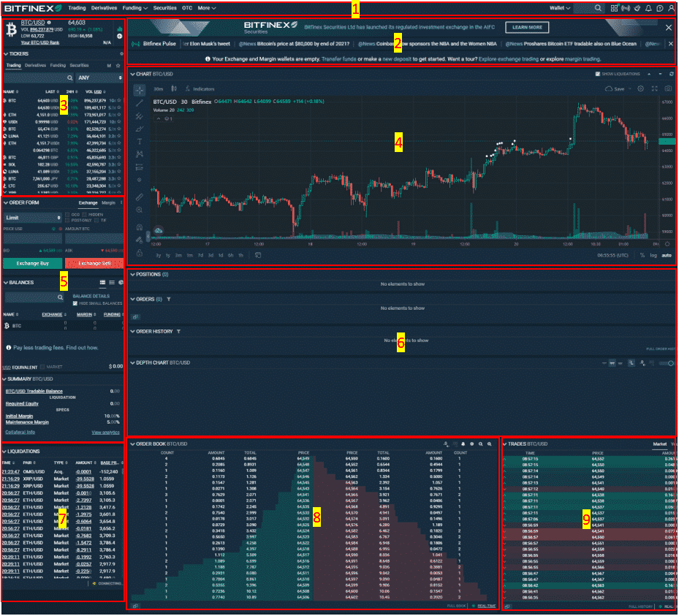Collapse the Order Book panel

click(x=132, y=444)
